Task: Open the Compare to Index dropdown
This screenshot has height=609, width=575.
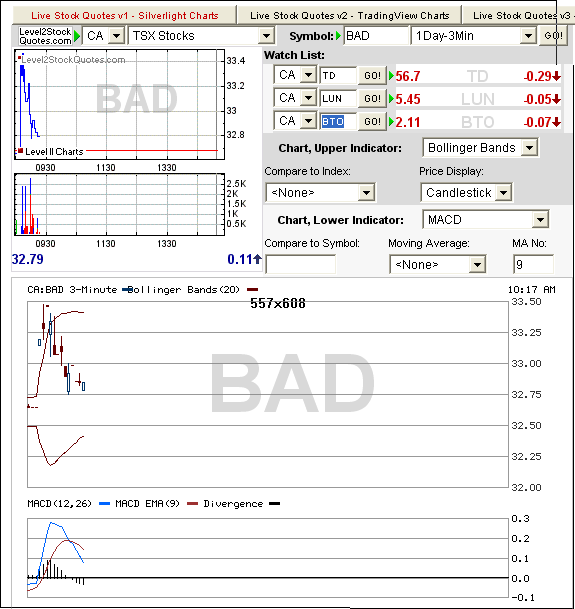Action: [x=321, y=192]
